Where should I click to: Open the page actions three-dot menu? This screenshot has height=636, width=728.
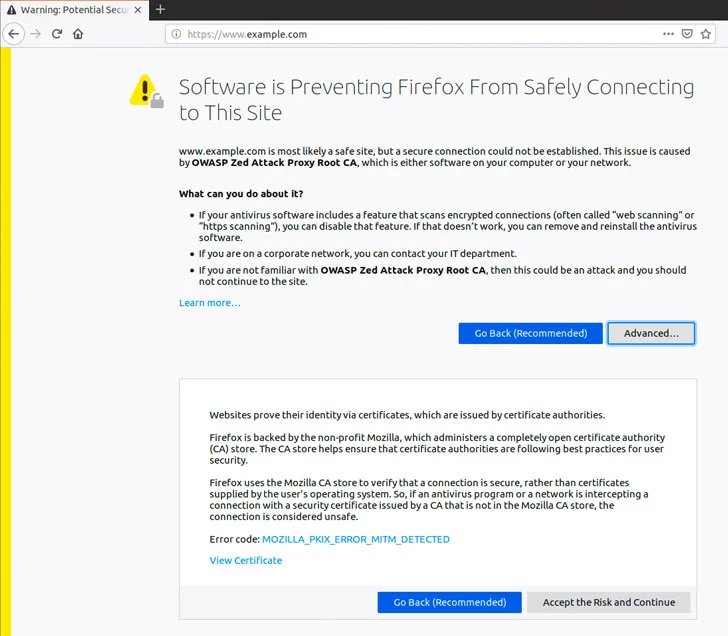pos(668,34)
